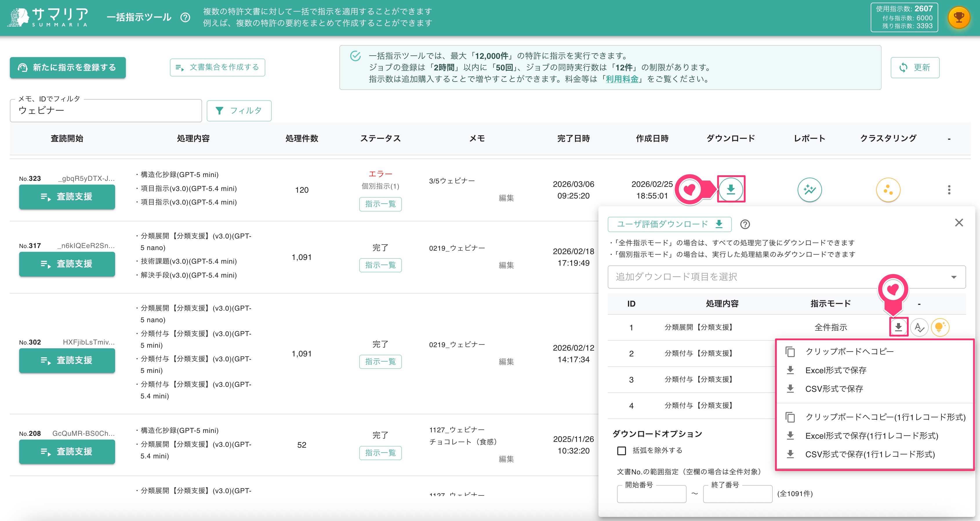Click 査読支援 for job No.208
Image resolution: width=980 pixels, height=521 pixels.
(x=67, y=452)
